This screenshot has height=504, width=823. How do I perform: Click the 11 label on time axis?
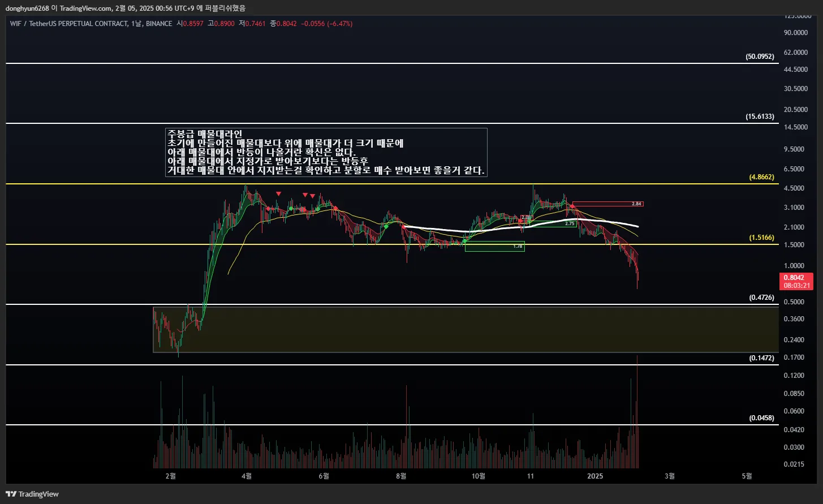point(531,476)
